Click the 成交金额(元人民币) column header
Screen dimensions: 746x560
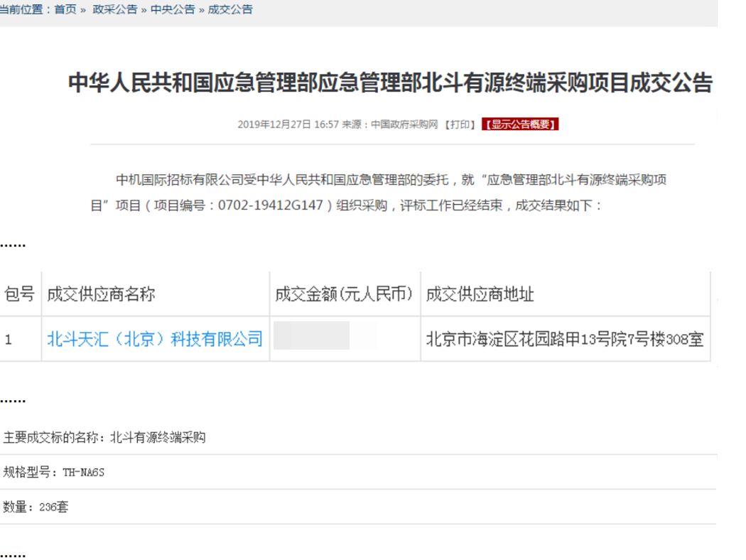point(345,294)
